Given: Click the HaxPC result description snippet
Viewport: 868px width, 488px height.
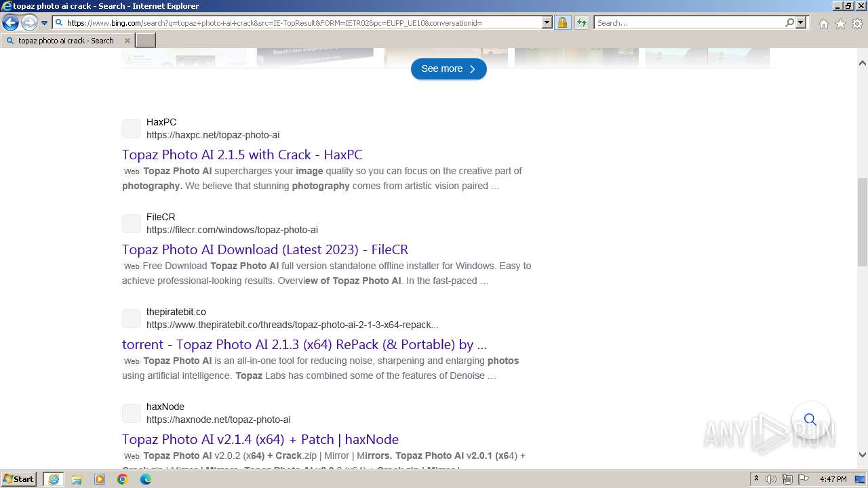Looking at the screenshot, I should pyautogui.click(x=322, y=178).
